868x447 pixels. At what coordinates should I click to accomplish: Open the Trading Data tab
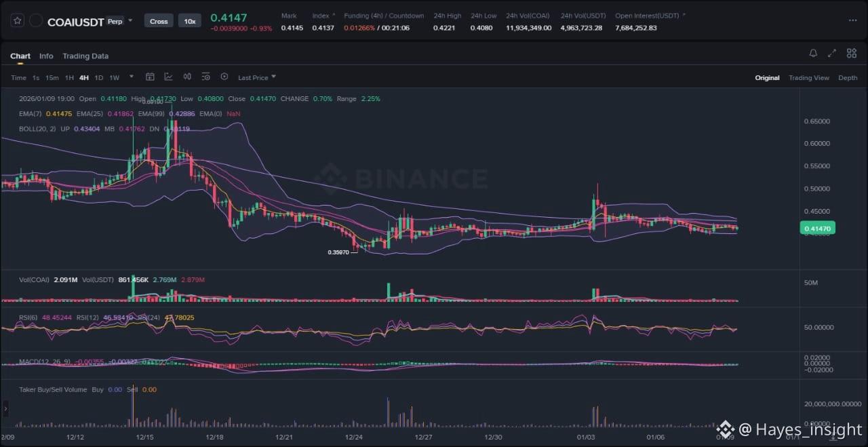point(85,56)
